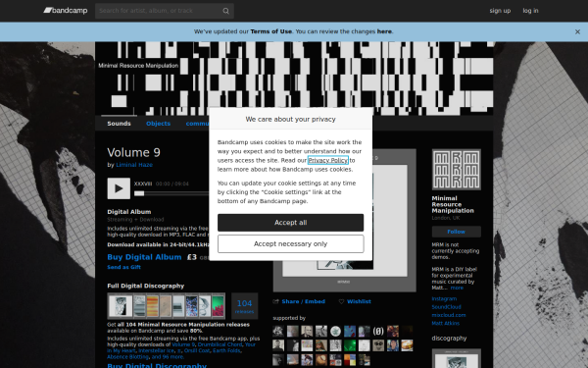588x368 pixels.
Task: Click 'and 96 more' link
Action: 168,357
